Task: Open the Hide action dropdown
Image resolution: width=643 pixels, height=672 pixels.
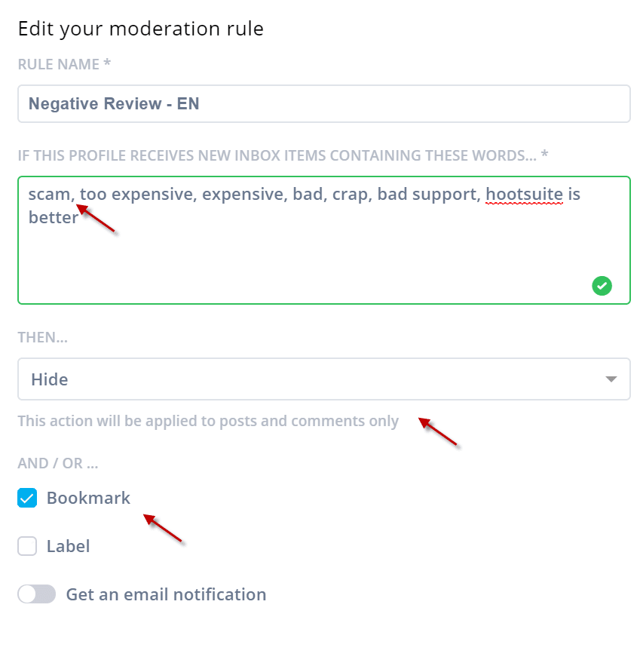Action: pyautogui.click(x=324, y=379)
